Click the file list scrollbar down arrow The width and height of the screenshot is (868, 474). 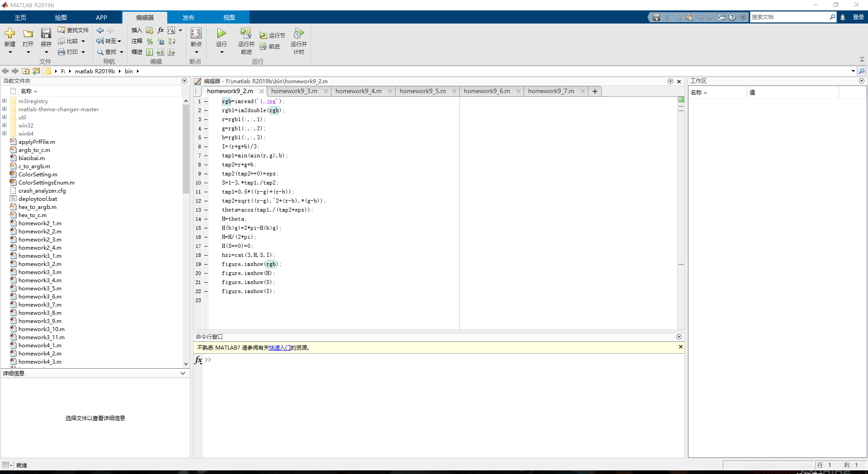point(186,364)
